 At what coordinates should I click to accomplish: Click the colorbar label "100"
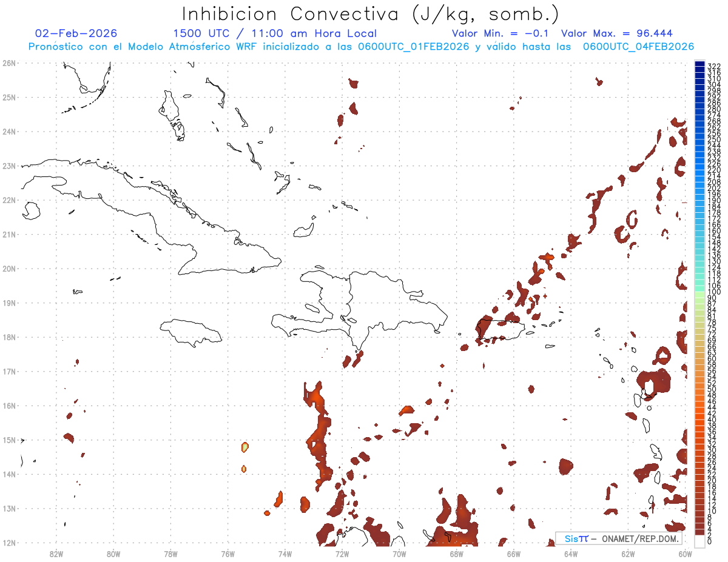click(713, 292)
